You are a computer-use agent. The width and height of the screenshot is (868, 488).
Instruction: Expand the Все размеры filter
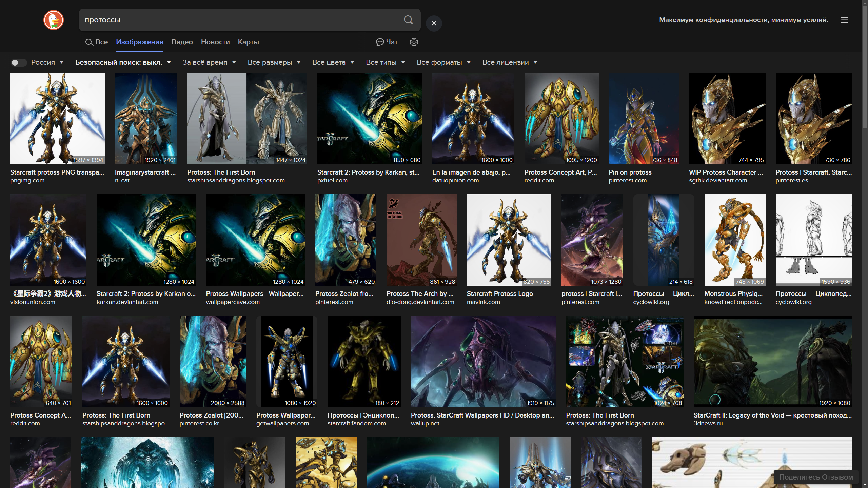point(274,62)
